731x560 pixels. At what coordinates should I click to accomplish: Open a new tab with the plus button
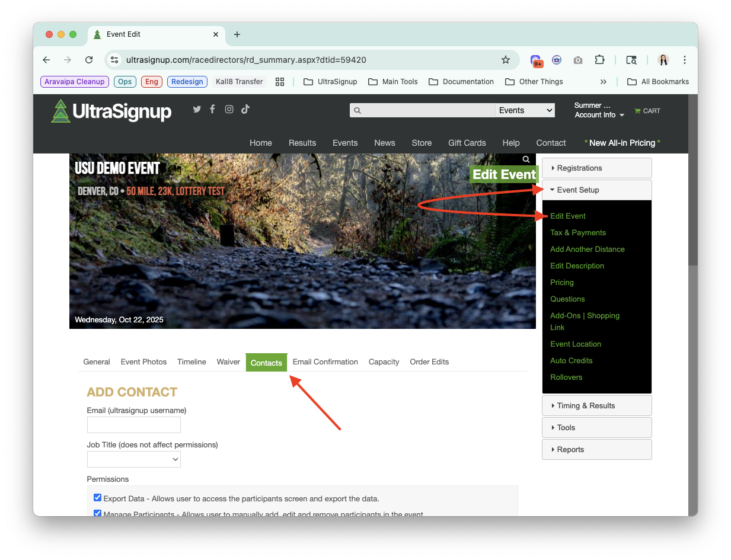(237, 34)
